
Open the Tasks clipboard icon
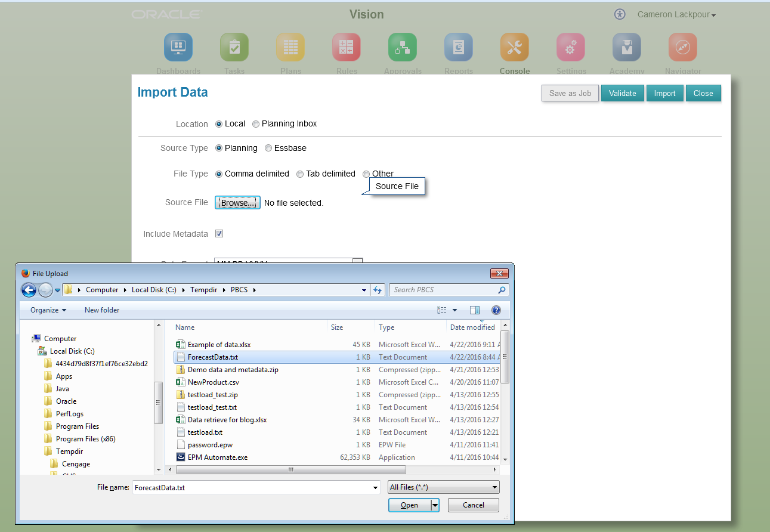pyautogui.click(x=234, y=47)
